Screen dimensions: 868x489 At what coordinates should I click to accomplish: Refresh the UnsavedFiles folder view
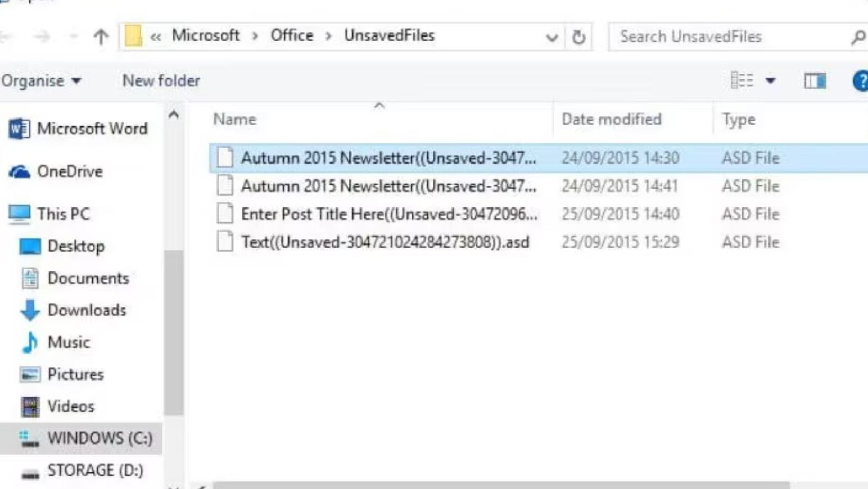click(578, 37)
